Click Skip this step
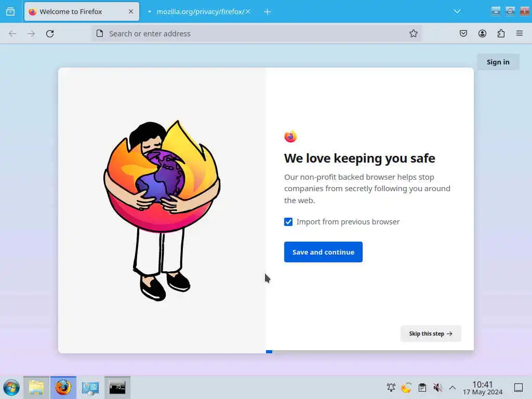 click(x=431, y=334)
